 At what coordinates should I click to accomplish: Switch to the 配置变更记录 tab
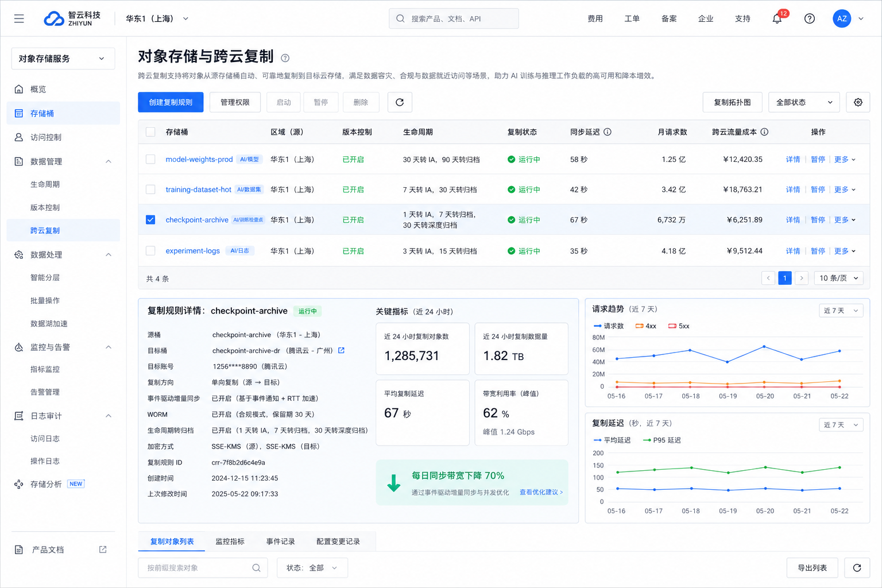coord(338,541)
